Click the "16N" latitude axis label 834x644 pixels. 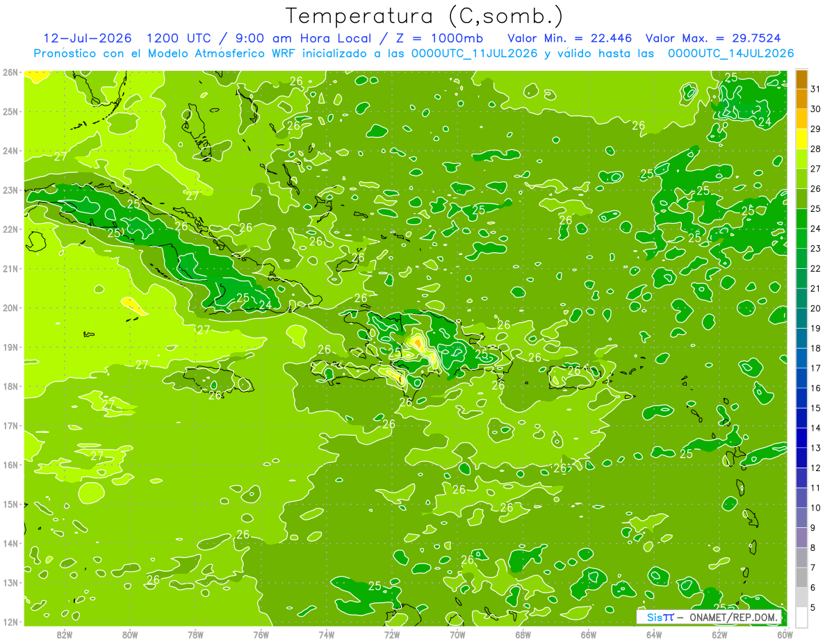pyautogui.click(x=10, y=465)
